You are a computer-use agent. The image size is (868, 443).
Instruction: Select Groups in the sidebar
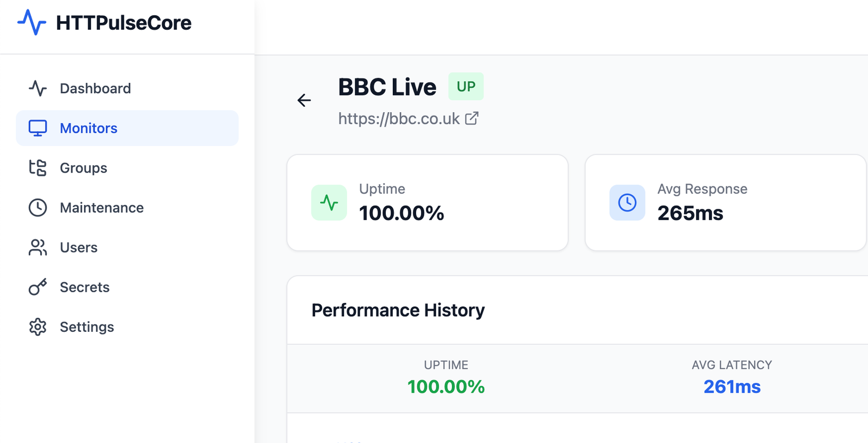(84, 168)
